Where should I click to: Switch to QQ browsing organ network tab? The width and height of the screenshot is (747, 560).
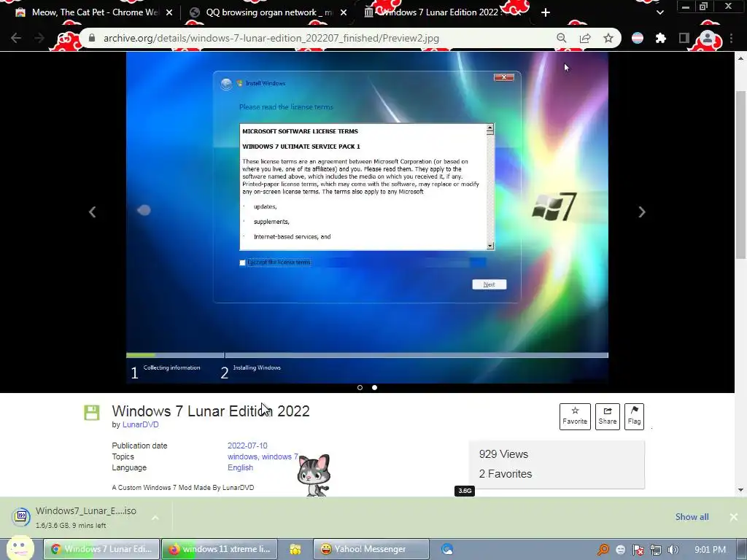267,12
